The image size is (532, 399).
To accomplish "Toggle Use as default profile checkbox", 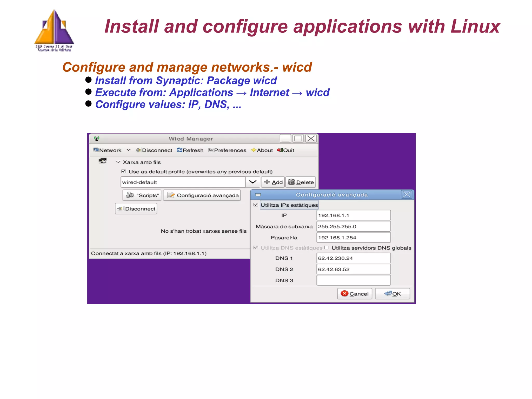I will point(124,172).
